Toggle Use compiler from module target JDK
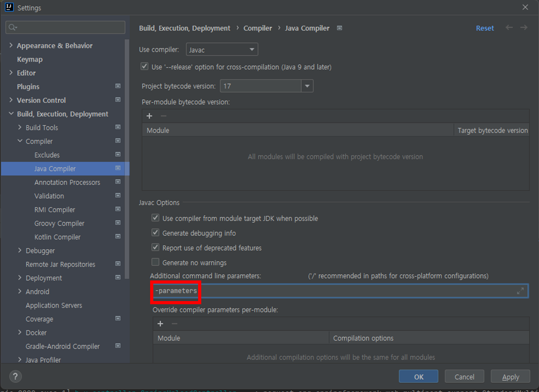Image resolution: width=539 pixels, height=392 pixels. coord(155,218)
